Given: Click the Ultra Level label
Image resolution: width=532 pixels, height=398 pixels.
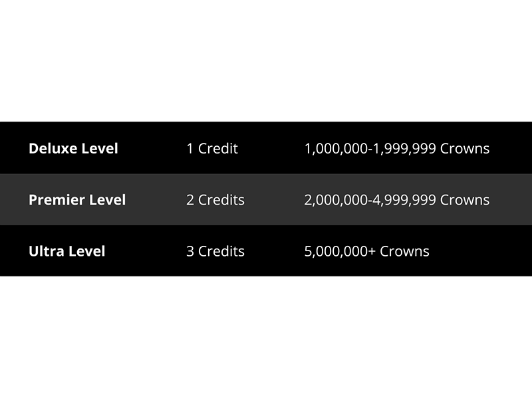Looking at the screenshot, I should pos(67,251).
